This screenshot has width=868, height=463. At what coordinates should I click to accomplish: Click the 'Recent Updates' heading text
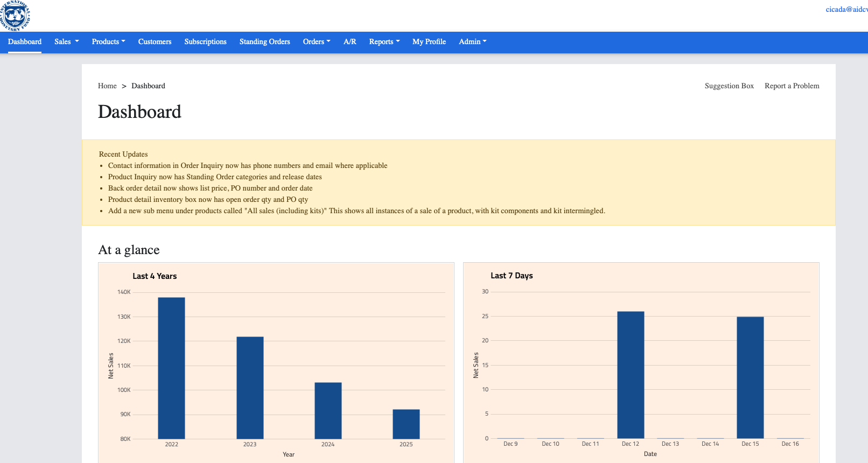[123, 154]
